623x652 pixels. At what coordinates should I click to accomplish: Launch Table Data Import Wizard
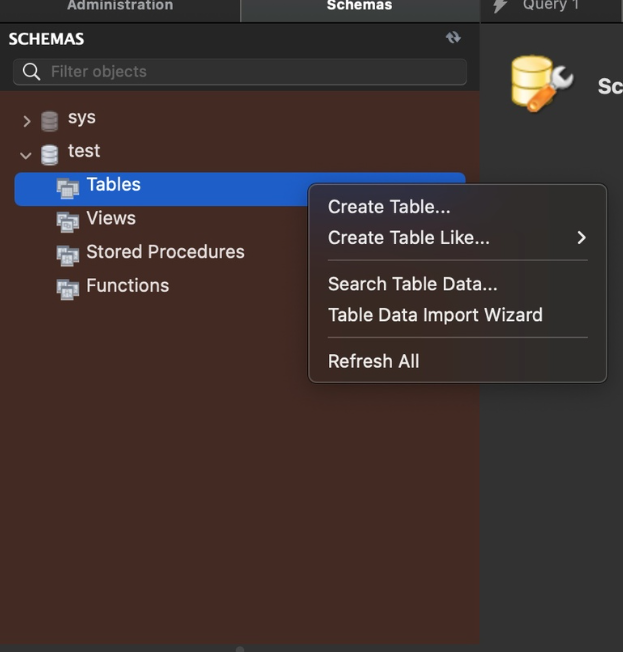(435, 315)
